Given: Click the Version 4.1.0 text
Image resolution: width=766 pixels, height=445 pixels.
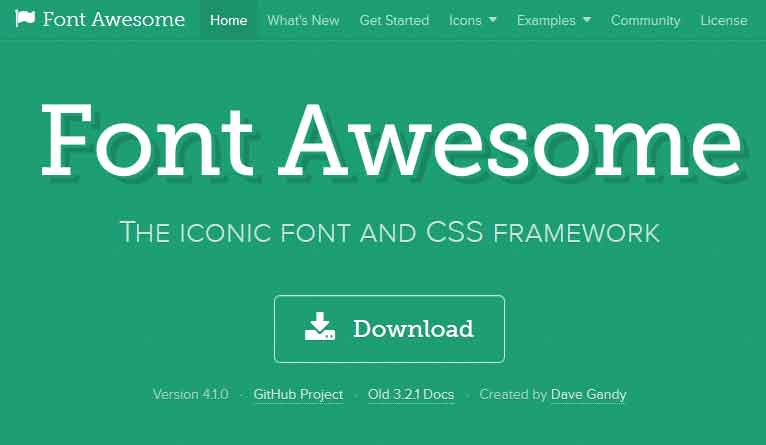Looking at the screenshot, I should tap(190, 395).
